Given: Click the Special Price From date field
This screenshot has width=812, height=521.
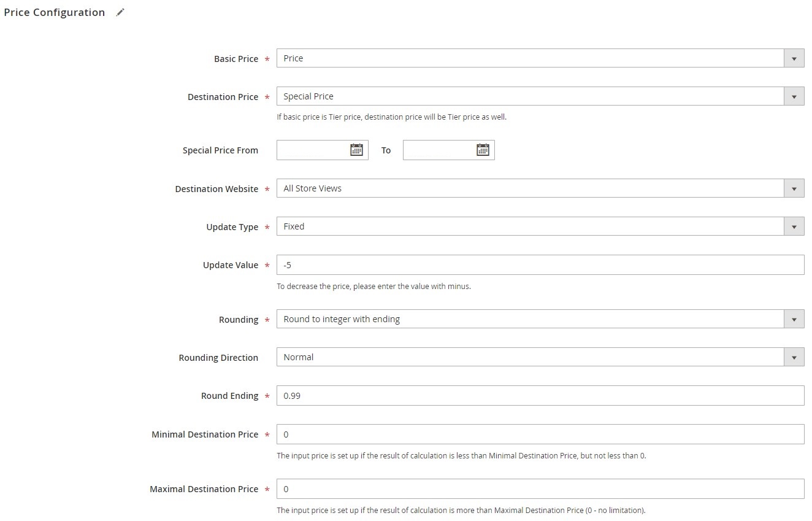Looking at the screenshot, I should coord(313,150).
